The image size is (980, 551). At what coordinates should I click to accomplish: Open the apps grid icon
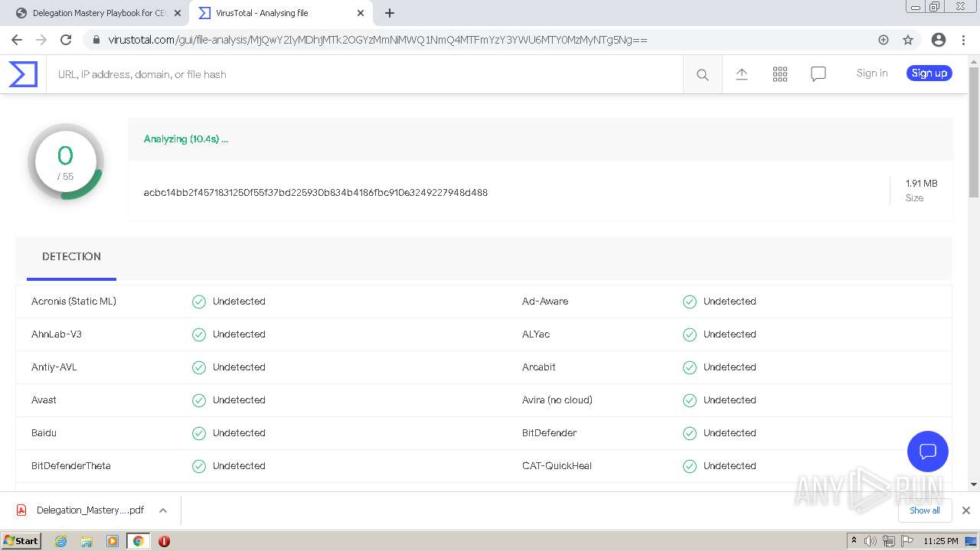779,73
